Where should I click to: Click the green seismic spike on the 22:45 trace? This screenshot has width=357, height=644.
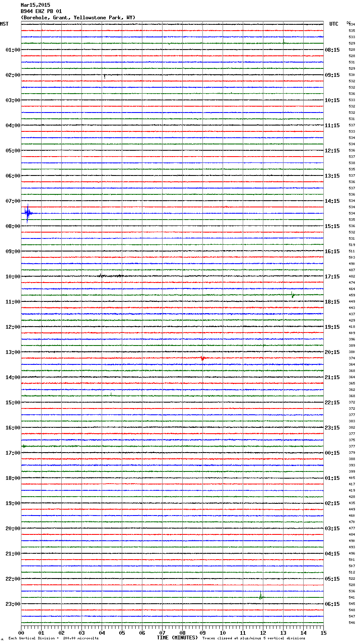coord(261,596)
